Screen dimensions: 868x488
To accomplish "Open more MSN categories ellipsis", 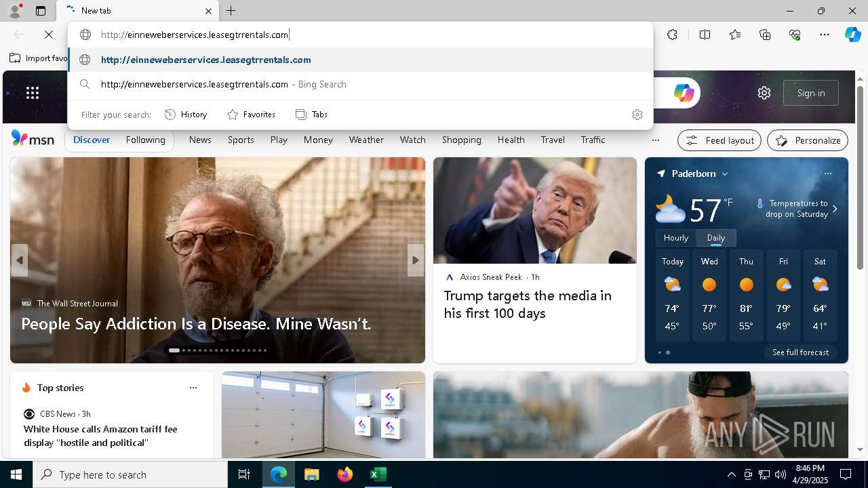I will (655, 140).
